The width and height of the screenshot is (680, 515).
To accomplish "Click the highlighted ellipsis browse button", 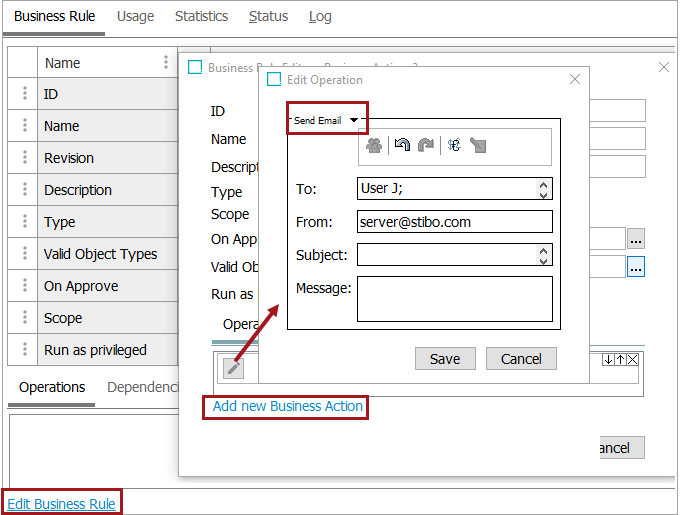I will [x=636, y=267].
